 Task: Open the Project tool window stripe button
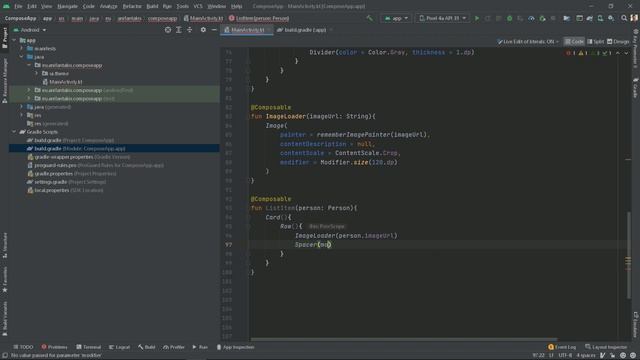[4, 38]
